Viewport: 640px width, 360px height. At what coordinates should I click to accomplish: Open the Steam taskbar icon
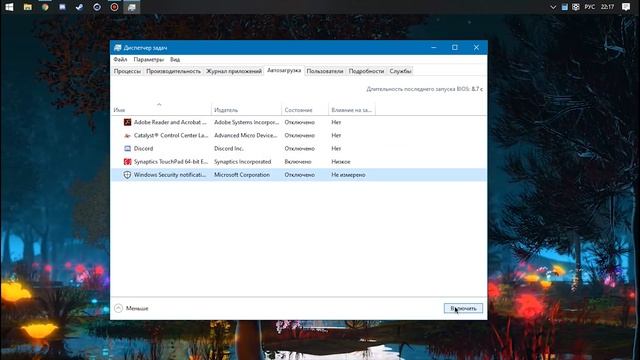tap(80, 7)
